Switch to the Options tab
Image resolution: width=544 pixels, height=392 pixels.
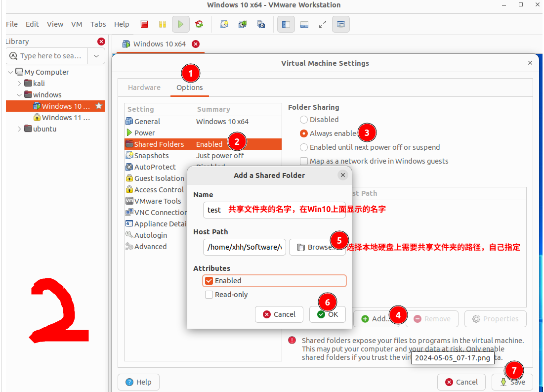pyautogui.click(x=189, y=87)
